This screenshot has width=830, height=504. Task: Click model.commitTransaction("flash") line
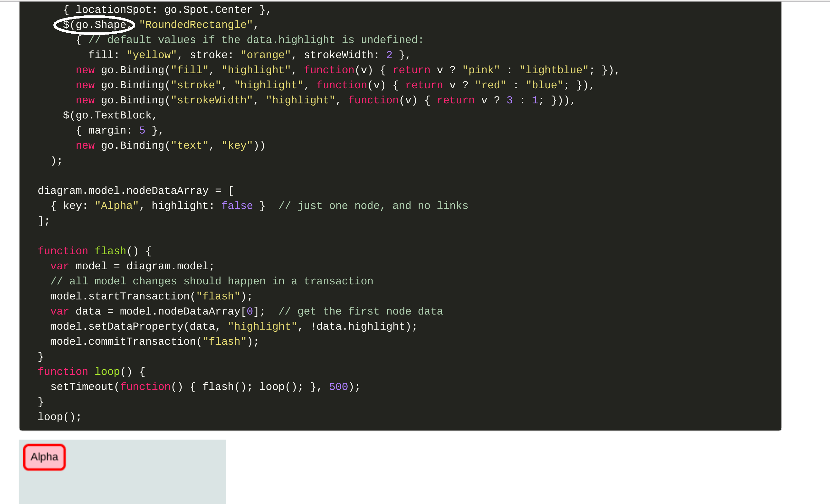[x=154, y=342]
